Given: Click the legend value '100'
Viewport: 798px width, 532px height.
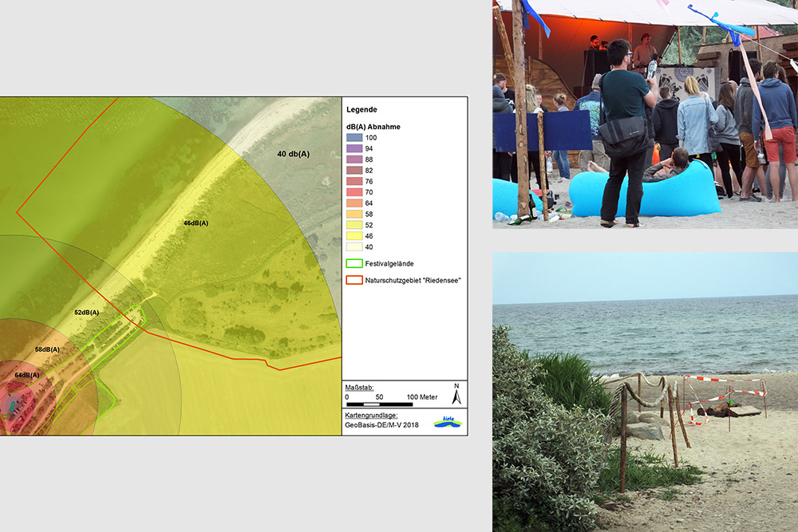Looking at the screenshot, I should 371,137.
